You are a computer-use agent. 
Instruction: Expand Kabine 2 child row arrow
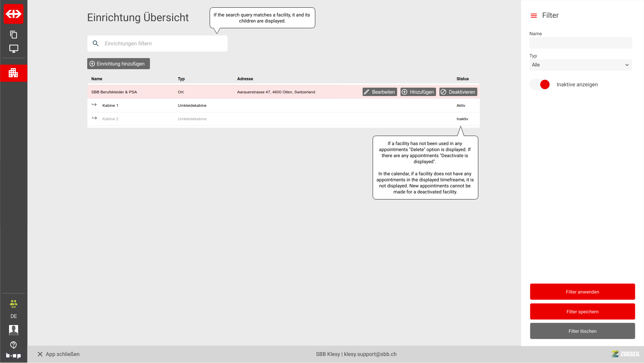click(94, 119)
